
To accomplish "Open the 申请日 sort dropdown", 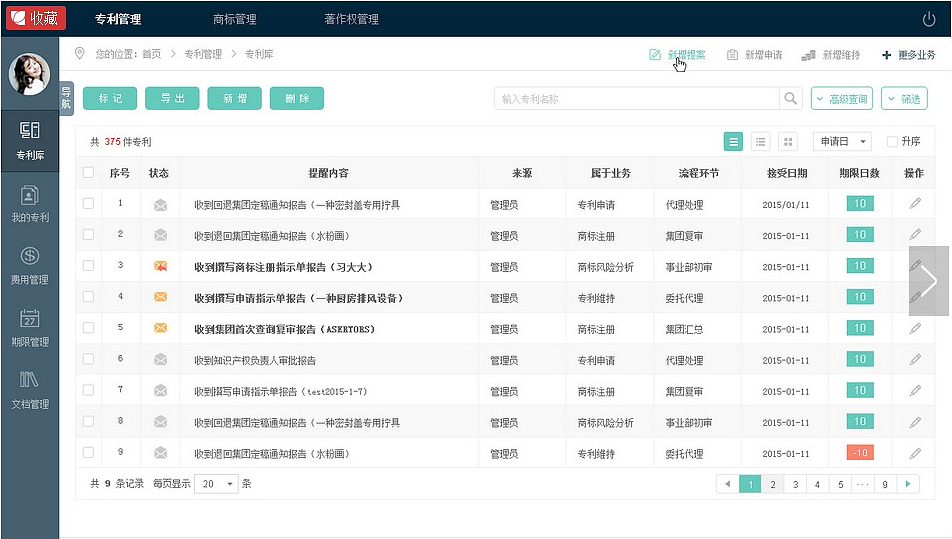I will 842,142.
